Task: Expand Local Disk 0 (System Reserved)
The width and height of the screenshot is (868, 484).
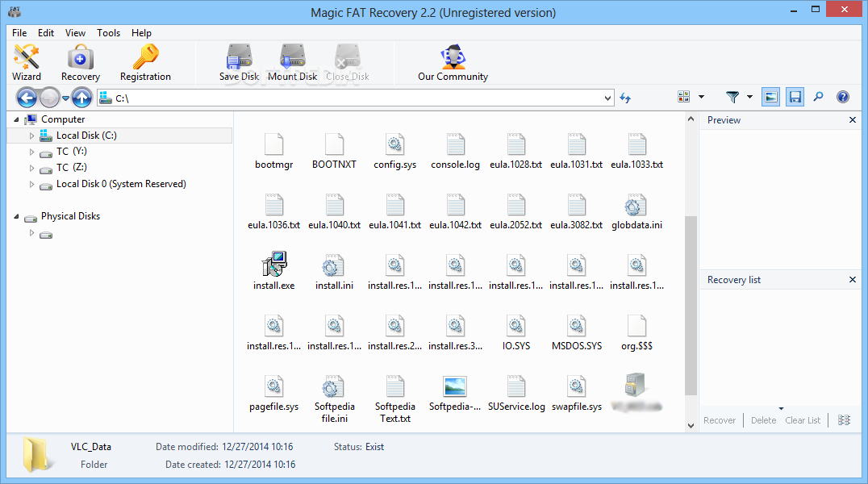Action: 31,185
